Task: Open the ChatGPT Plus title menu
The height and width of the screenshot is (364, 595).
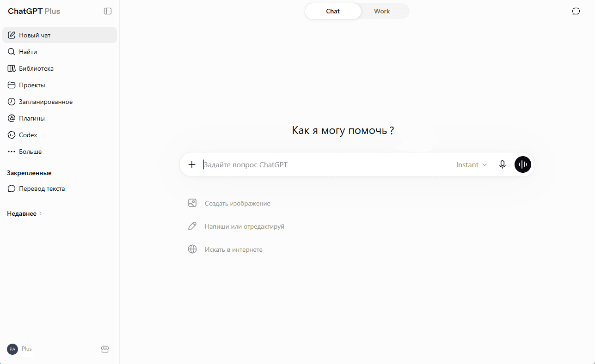Action: tap(34, 11)
